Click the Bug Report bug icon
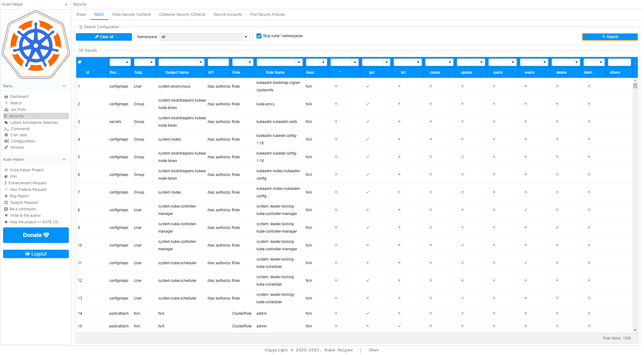 pos(6,196)
